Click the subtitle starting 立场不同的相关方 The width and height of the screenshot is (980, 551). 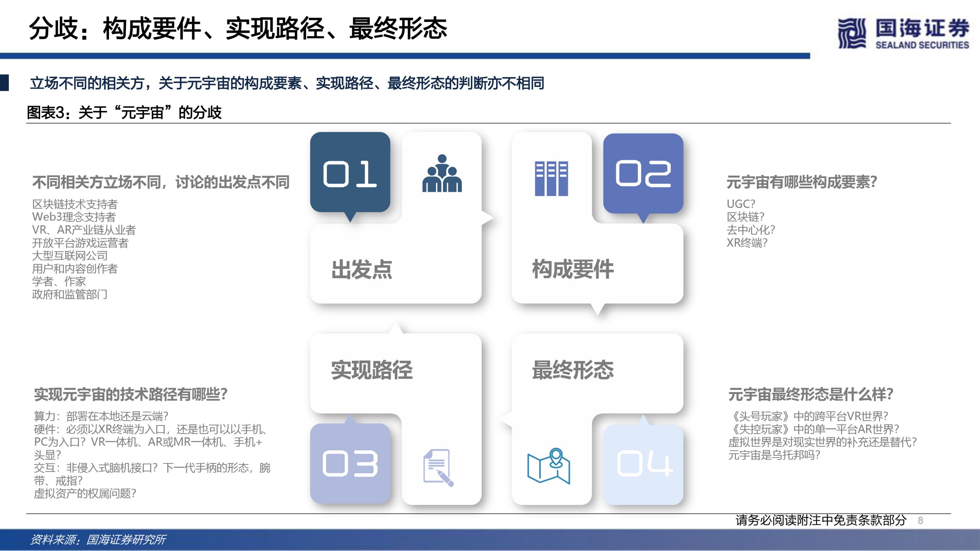287,83
